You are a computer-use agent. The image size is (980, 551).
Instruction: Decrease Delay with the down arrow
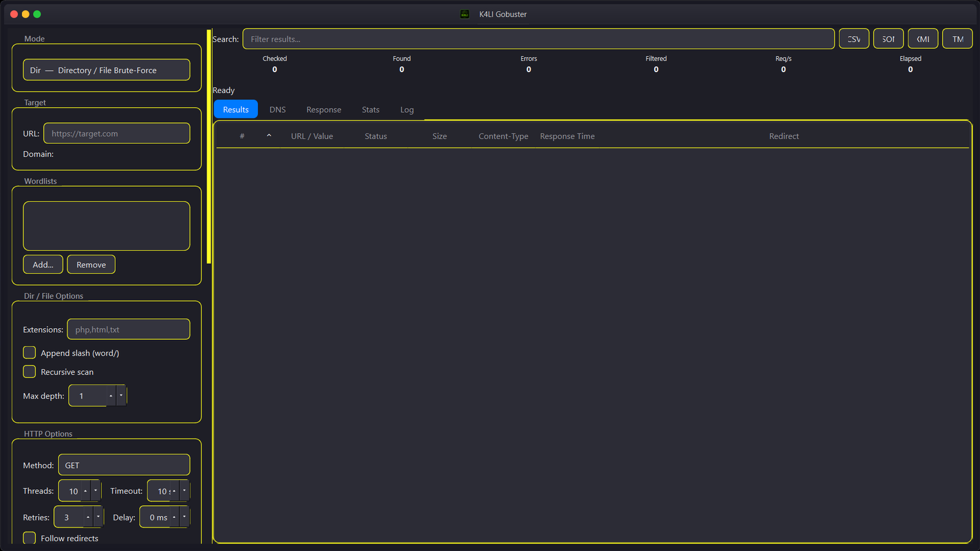[184, 517]
